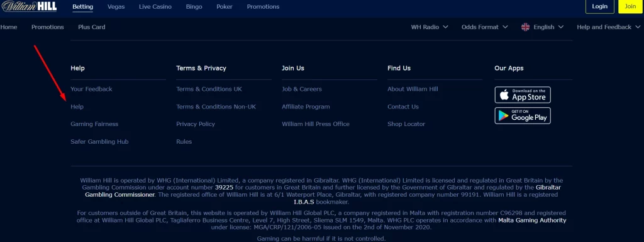Click the 39225 account number link
Viewport: 644px width, 242px height.
225,187
